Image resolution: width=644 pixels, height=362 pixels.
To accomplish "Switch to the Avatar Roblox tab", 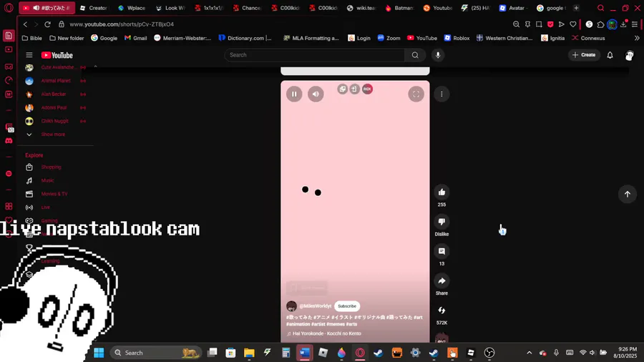I will pos(514,8).
